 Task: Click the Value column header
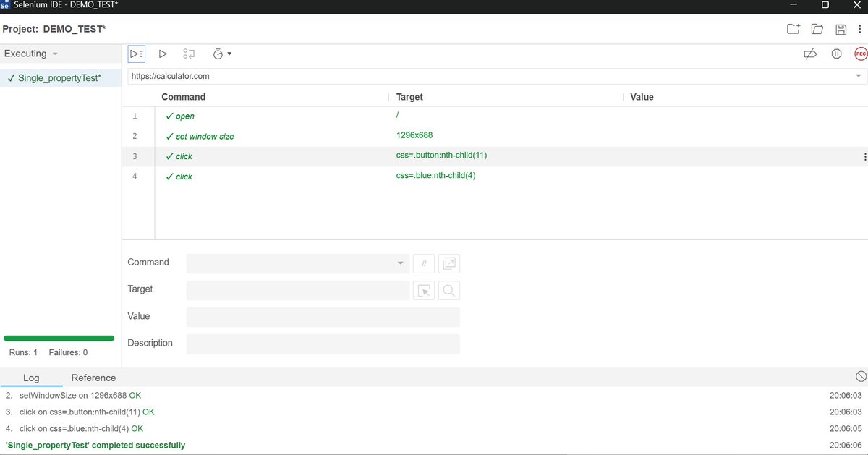point(642,97)
